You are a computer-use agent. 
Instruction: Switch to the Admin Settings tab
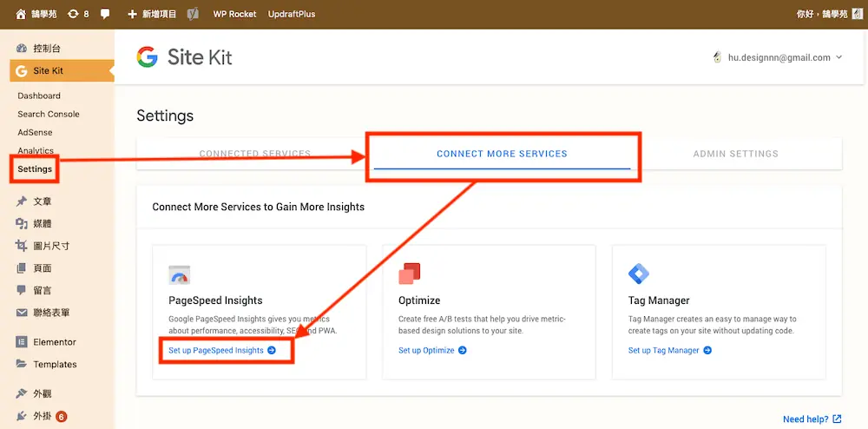pos(736,154)
